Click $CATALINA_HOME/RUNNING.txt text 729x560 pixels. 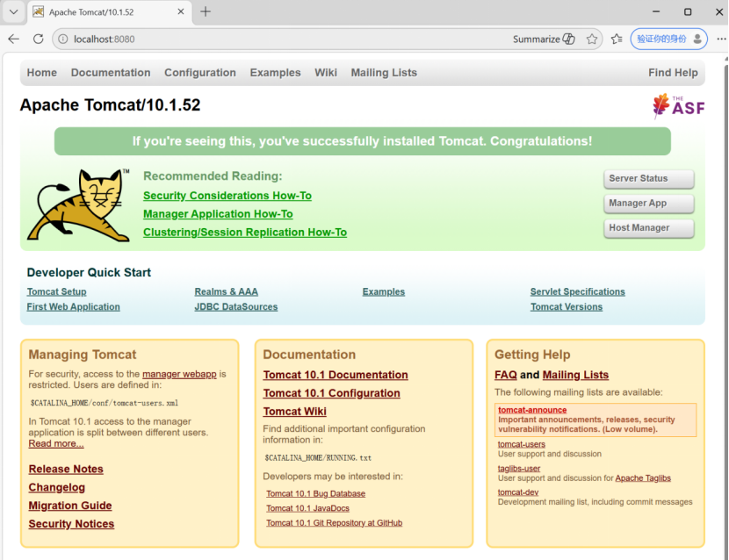[x=318, y=458]
